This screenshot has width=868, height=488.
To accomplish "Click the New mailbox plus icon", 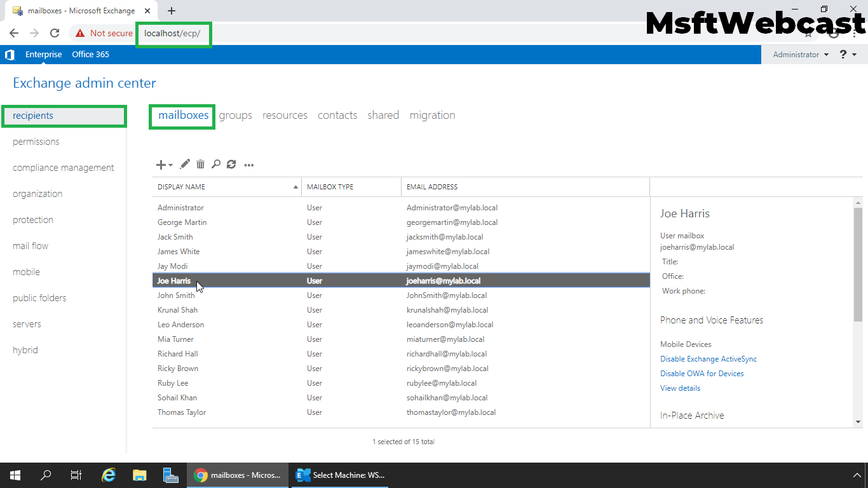I will [x=159, y=164].
